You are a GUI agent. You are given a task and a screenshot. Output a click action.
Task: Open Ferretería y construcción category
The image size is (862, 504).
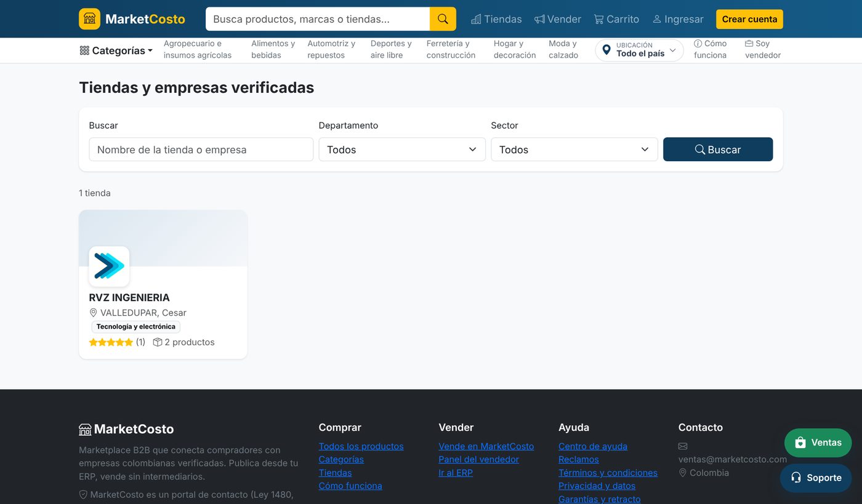(451, 49)
